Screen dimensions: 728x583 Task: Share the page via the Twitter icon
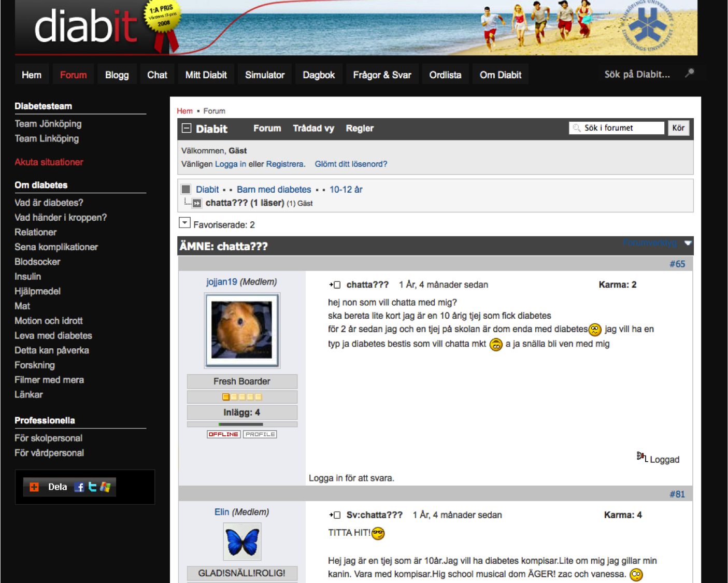(x=92, y=487)
